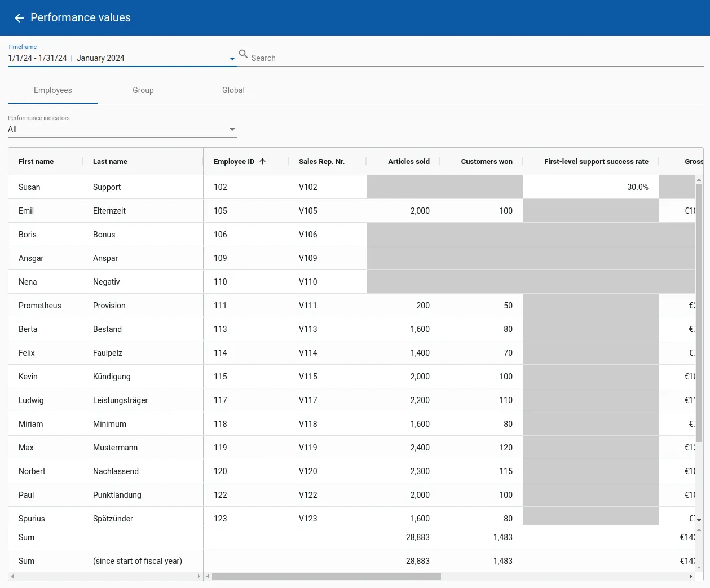Switch to the Global tab

click(x=233, y=90)
